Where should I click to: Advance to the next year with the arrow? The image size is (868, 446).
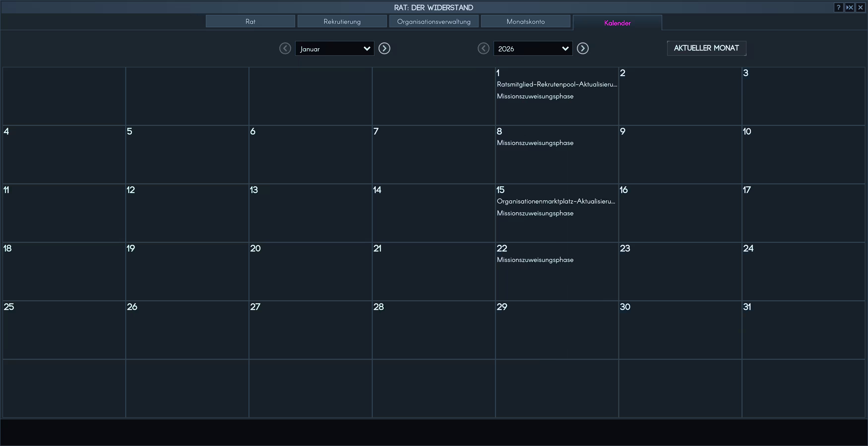click(583, 49)
